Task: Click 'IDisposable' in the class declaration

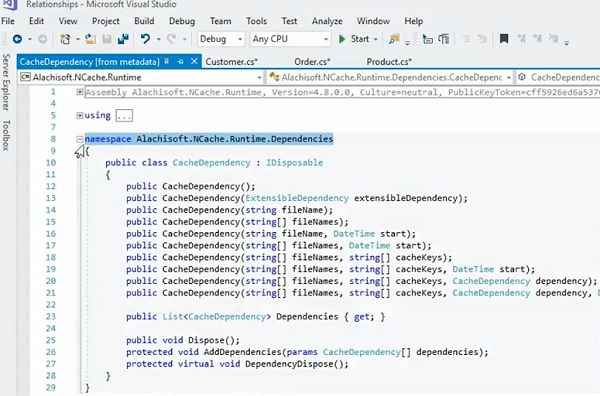Action: pos(295,163)
